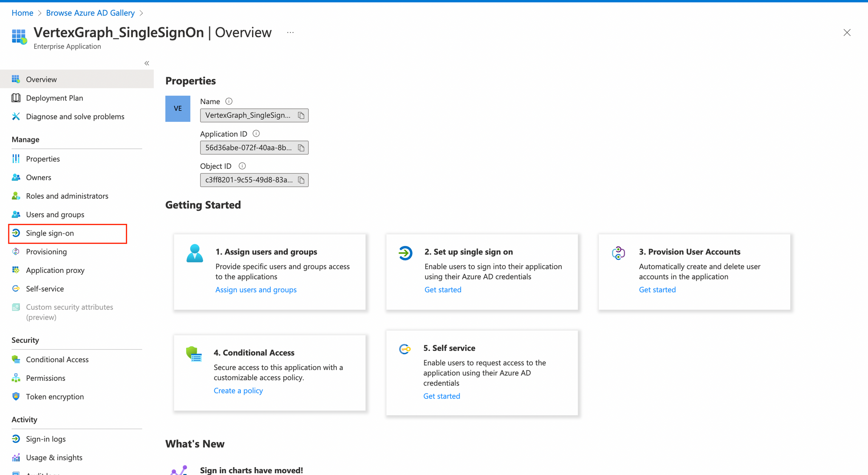Open the ellipsis more options menu
Viewport: 868px width, 475px height.
pyautogui.click(x=290, y=33)
